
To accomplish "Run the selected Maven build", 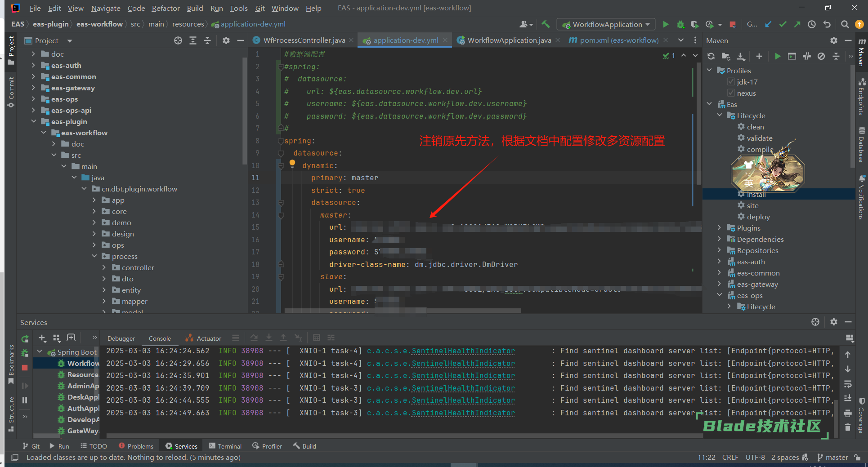I will tap(778, 56).
